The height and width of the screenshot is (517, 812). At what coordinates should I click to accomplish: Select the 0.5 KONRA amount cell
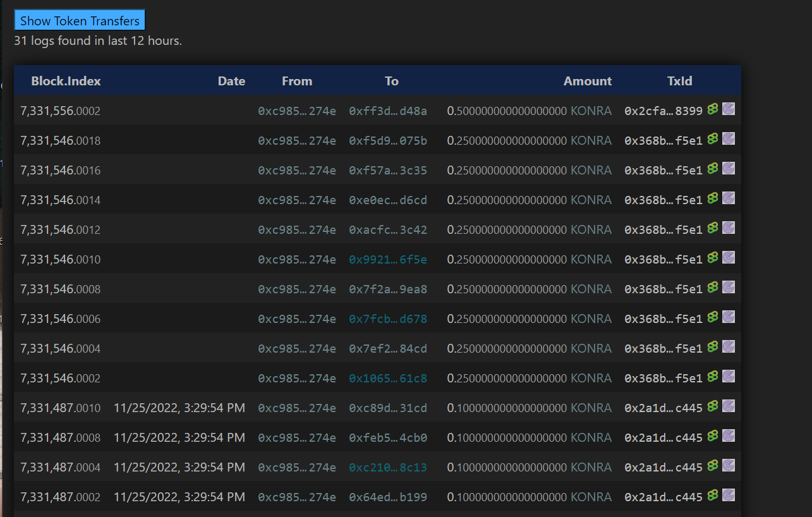530,111
